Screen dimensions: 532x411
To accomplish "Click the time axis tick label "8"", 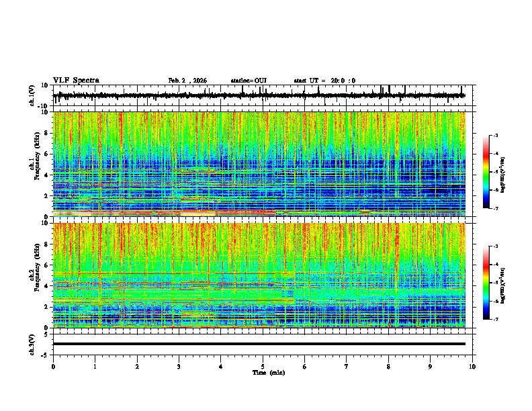I will click(x=388, y=366).
